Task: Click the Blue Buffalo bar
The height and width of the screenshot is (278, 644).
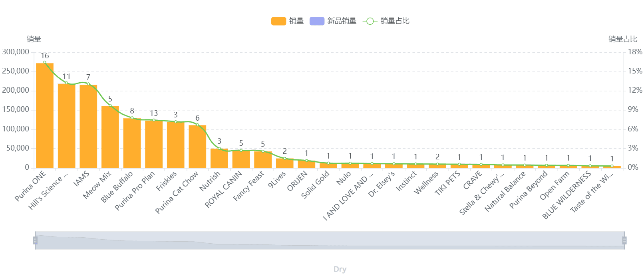Action: [132, 143]
